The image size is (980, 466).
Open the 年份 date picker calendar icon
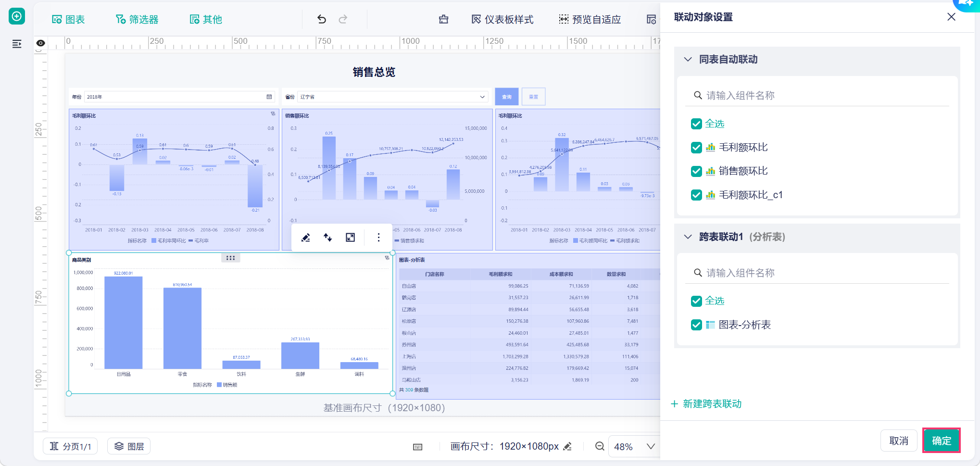269,97
